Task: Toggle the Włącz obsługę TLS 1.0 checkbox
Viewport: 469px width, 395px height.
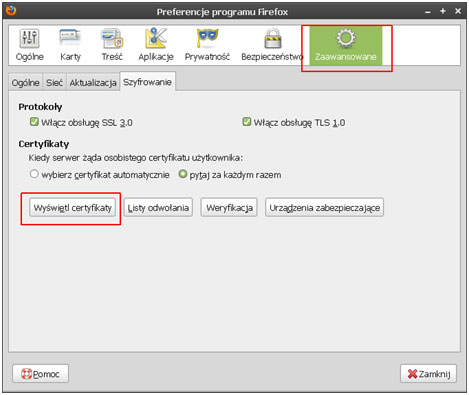Action: click(x=247, y=122)
